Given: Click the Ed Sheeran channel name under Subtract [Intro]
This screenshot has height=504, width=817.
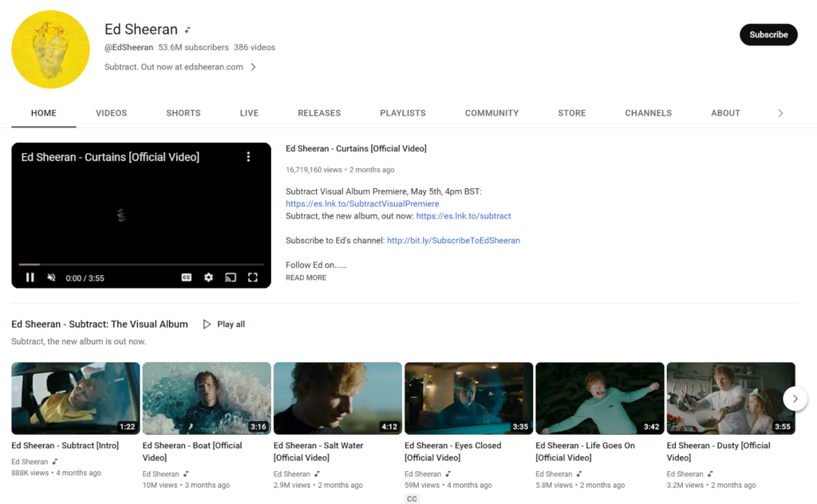Looking at the screenshot, I should click(30, 462).
